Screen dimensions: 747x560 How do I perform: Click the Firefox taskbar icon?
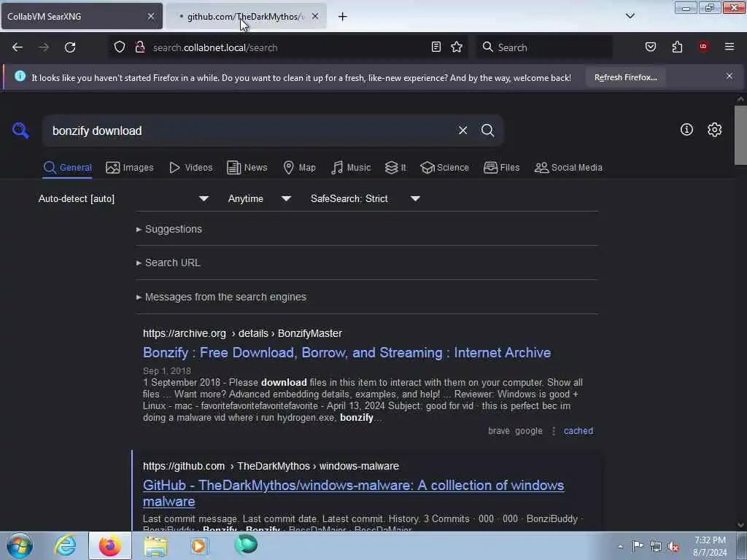tap(109, 545)
